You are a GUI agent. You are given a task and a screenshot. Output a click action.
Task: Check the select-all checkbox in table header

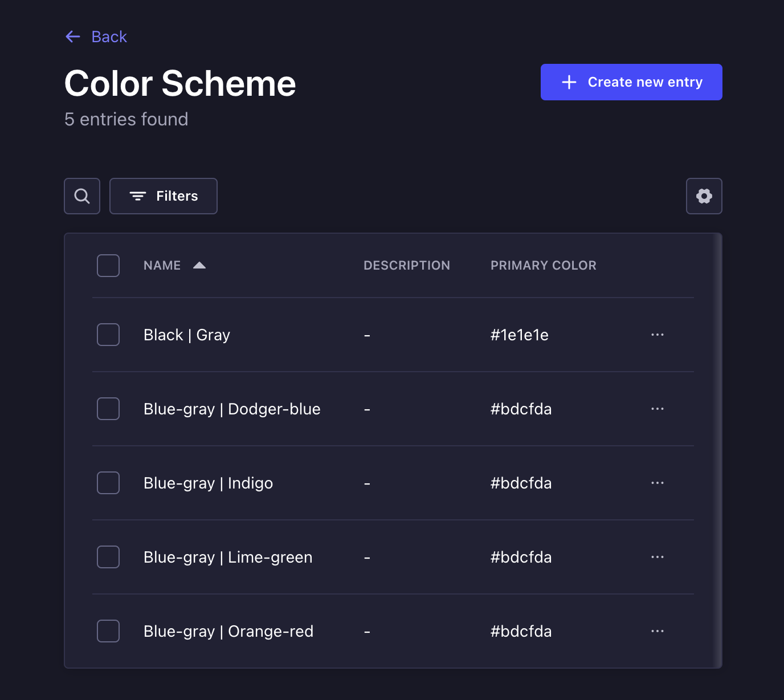(x=108, y=265)
